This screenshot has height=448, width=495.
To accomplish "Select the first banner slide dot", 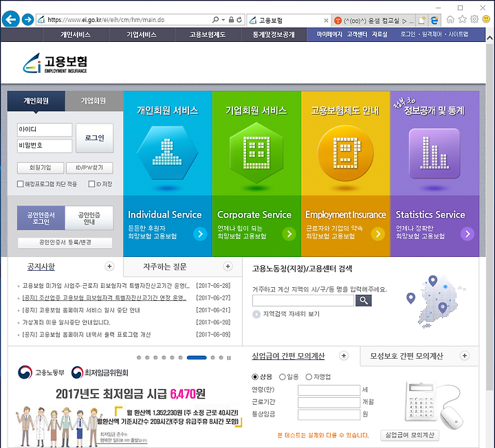I will pos(139,358).
